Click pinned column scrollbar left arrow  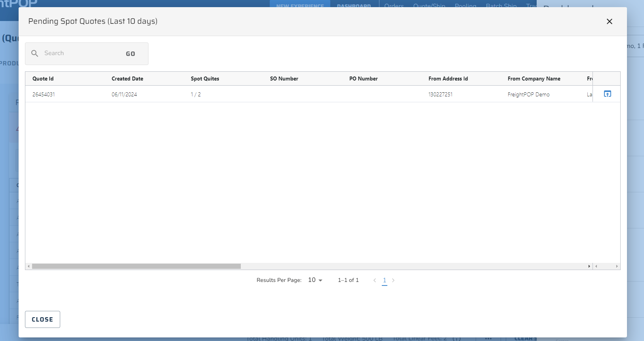coord(596,266)
